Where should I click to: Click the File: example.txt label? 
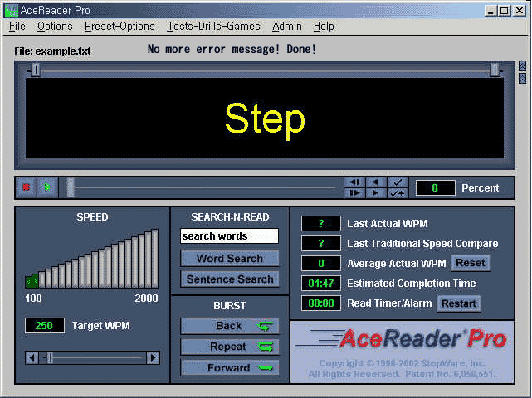(x=52, y=51)
